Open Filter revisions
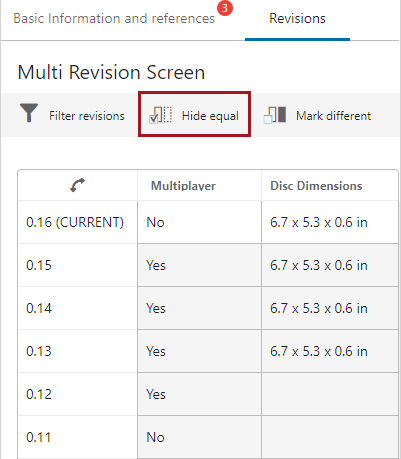This screenshot has width=401, height=459. (x=72, y=115)
